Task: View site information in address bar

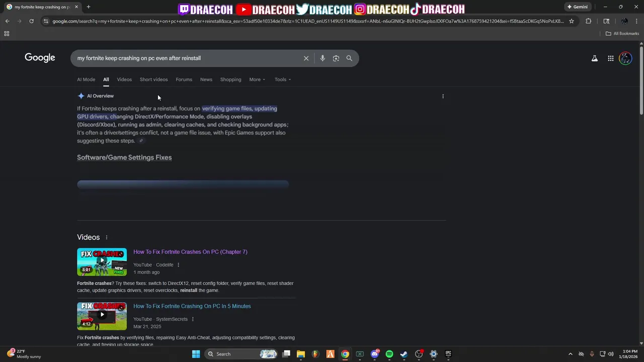Action: (46, 21)
